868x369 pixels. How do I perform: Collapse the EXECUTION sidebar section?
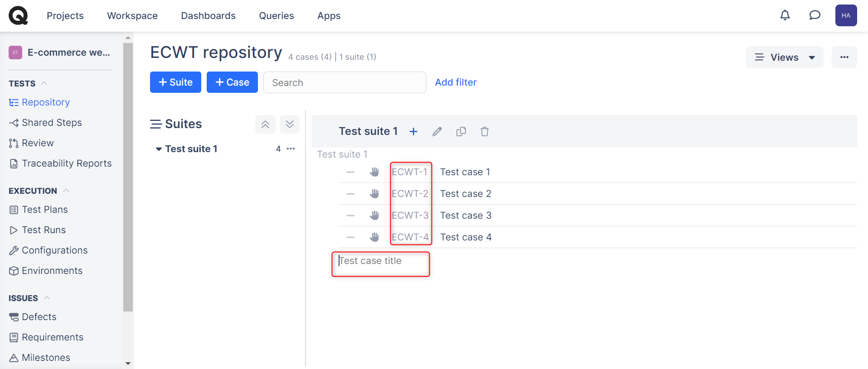click(66, 191)
